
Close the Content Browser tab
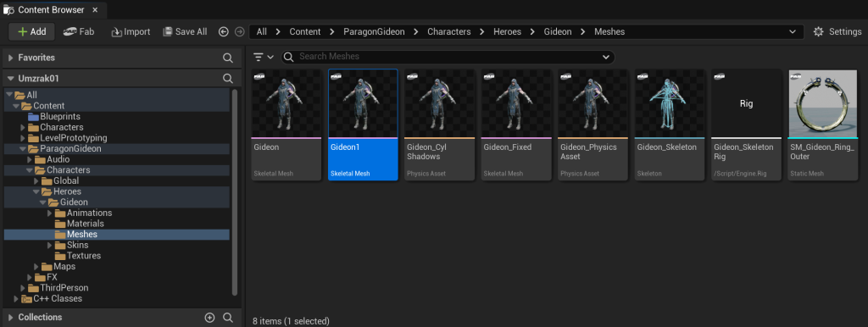click(95, 9)
